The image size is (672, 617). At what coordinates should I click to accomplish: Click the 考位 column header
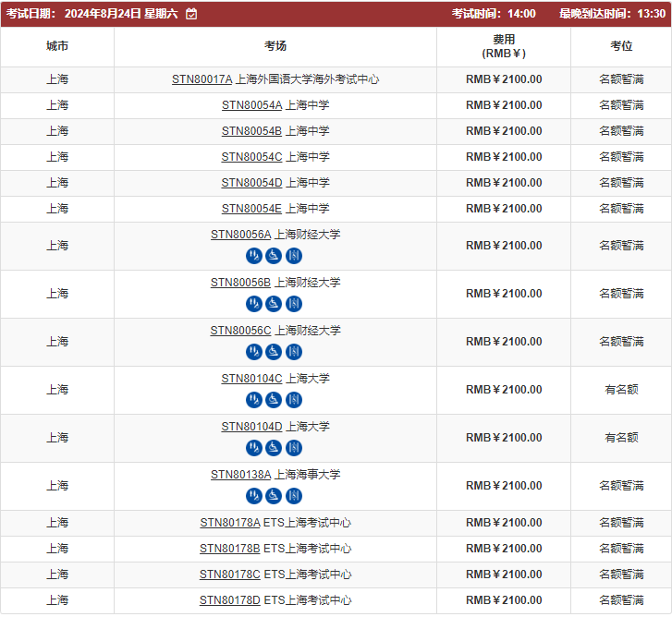coord(621,46)
